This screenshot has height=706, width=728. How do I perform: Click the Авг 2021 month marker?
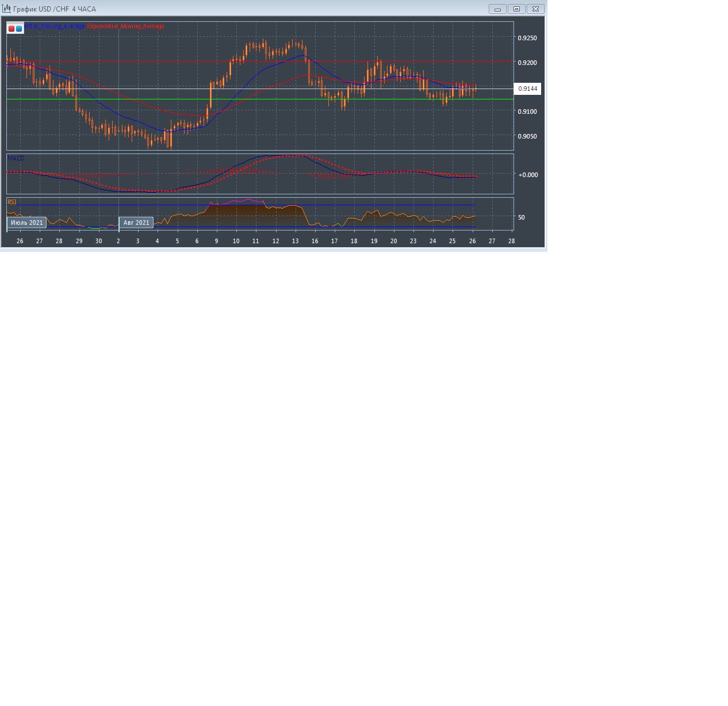point(136,222)
